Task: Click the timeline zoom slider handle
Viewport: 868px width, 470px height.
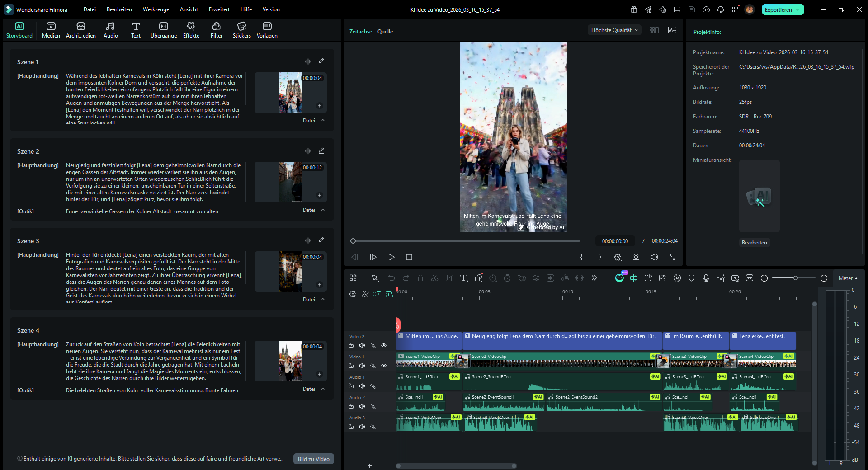Action: [x=795, y=278]
